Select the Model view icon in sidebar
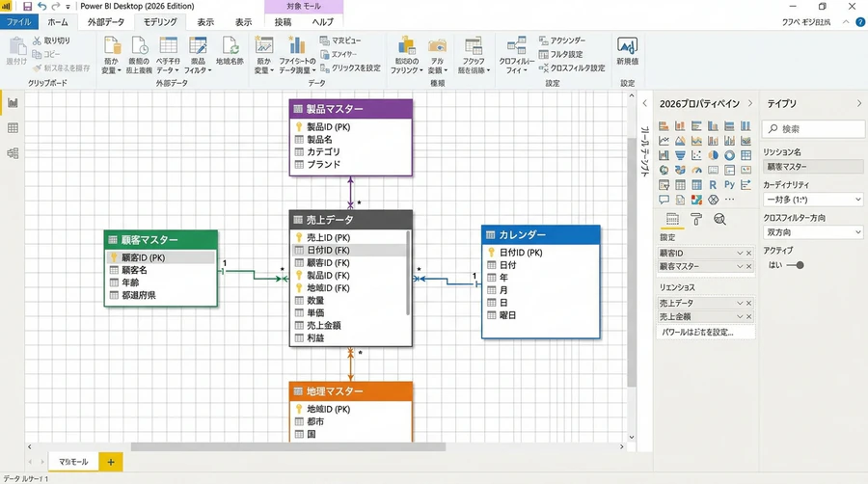The height and width of the screenshot is (484, 868). coord(13,152)
